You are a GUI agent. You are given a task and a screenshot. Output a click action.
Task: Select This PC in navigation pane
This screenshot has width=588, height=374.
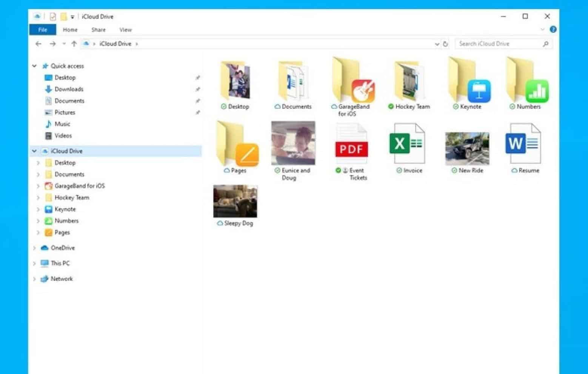pyautogui.click(x=60, y=263)
